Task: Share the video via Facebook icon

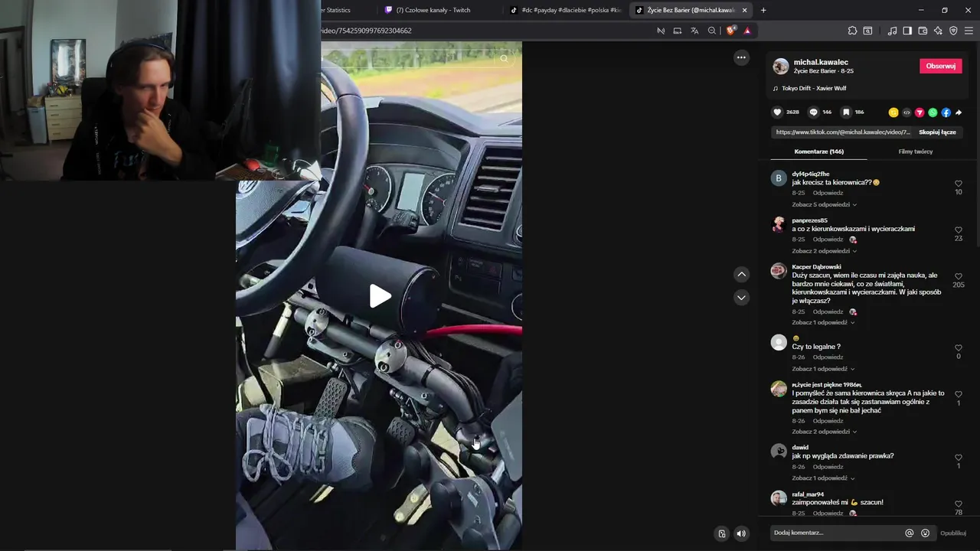Action: 946,112
